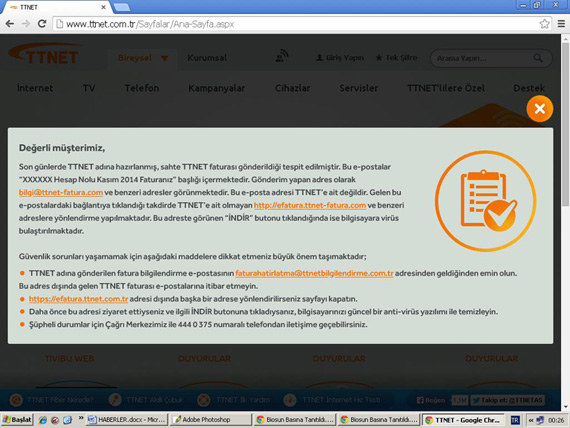This screenshot has height=428, width=570.
Task: Close the warning popup with orange X
Action: click(x=539, y=108)
